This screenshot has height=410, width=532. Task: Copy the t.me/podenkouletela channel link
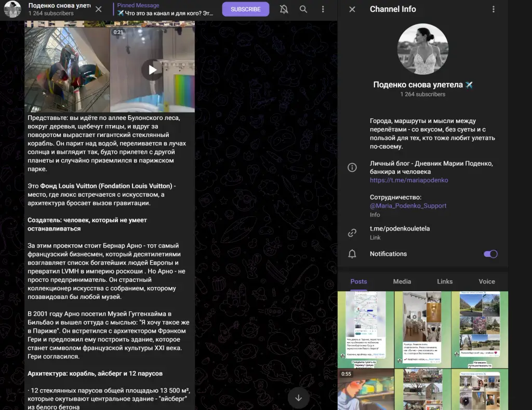click(400, 229)
